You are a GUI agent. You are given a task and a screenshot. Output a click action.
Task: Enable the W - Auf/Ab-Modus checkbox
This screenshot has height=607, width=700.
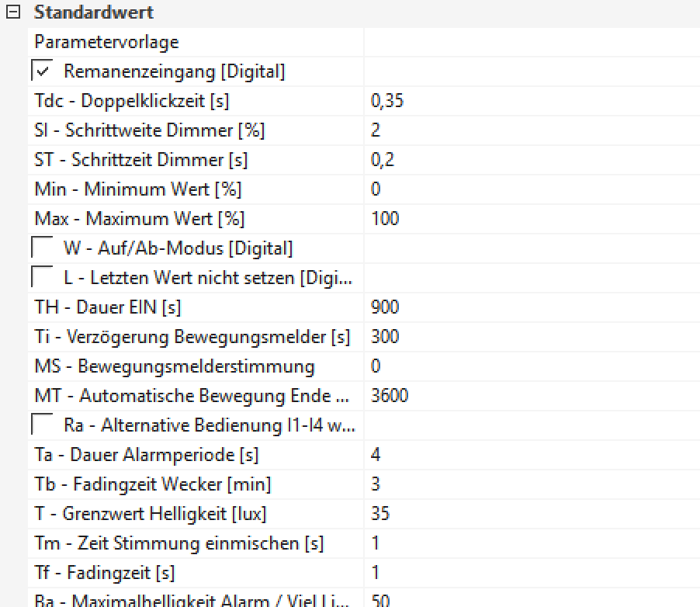[42, 248]
